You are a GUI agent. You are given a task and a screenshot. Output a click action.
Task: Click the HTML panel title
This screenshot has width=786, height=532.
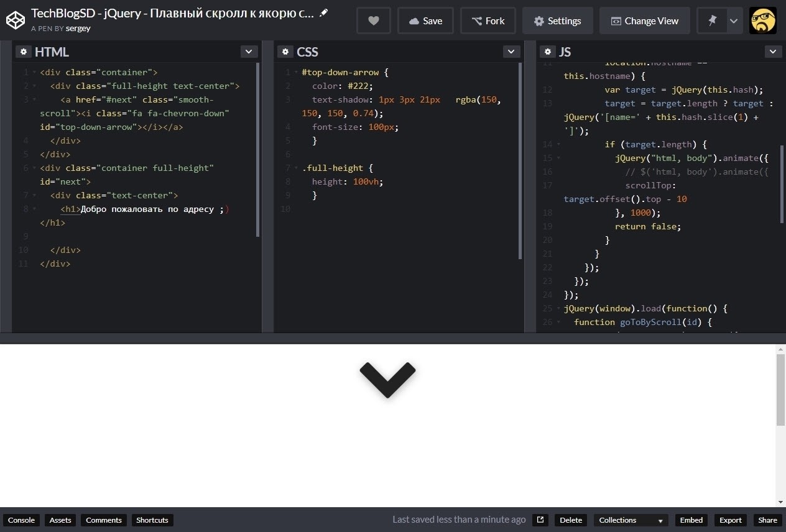click(x=52, y=52)
